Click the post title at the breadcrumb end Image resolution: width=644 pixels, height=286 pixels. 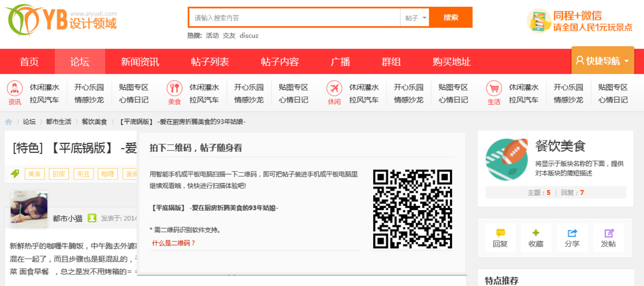click(182, 122)
